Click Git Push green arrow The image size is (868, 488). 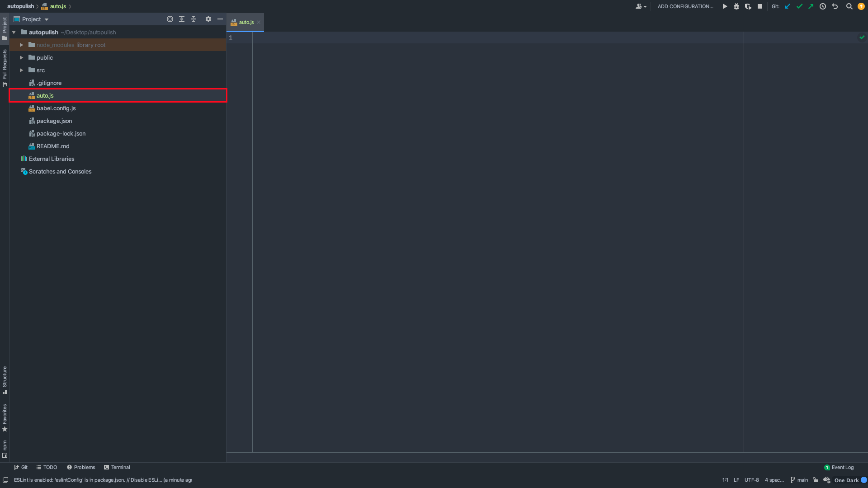pos(811,6)
